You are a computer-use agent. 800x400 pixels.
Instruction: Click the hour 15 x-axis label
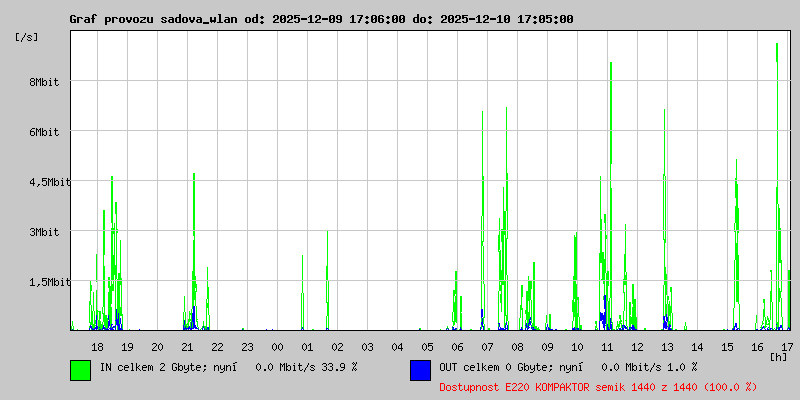click(x=728, y=347)
